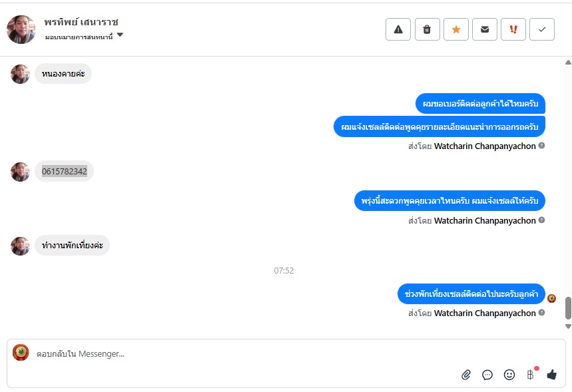Click the scrollbar down arrow
This screenshot has height=392, width=572.
(568, 326)
